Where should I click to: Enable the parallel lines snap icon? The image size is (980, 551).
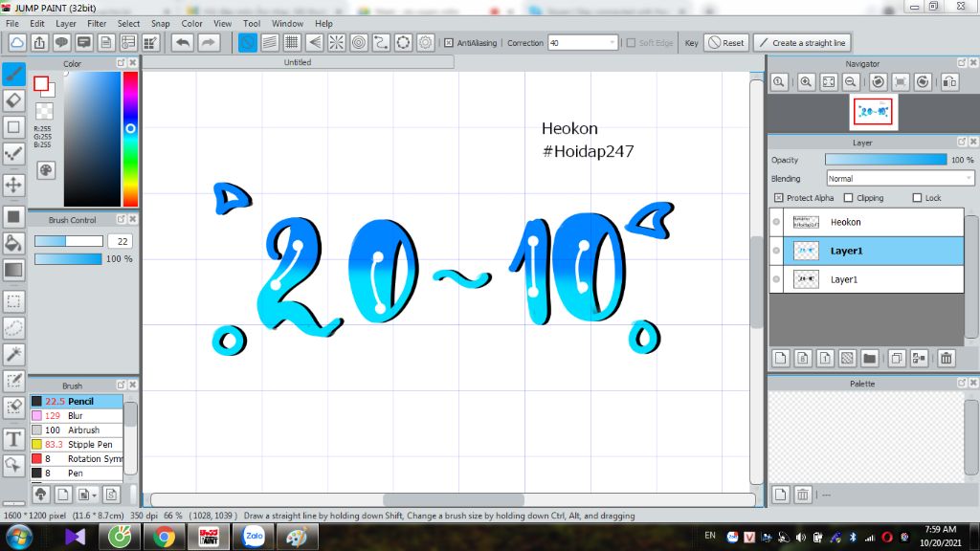(x=269, y=42)
